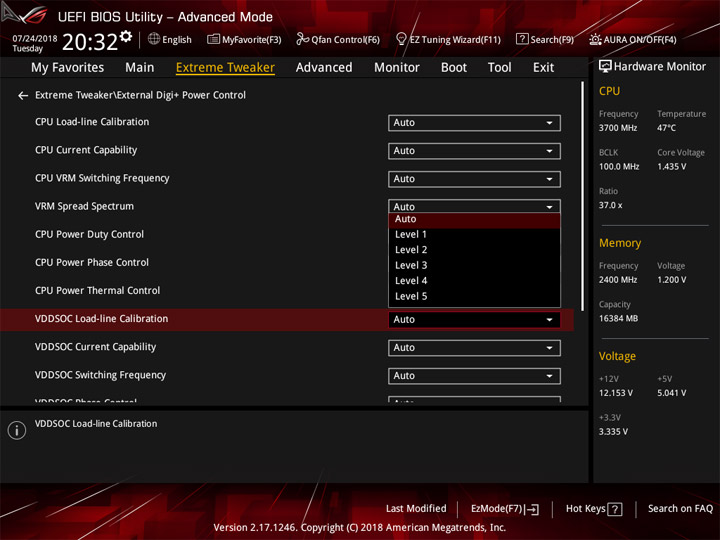Toggle AURA ON/OFF(F4)
The height and width of the screenshot is (540, 720).
[x=633, y=39]
